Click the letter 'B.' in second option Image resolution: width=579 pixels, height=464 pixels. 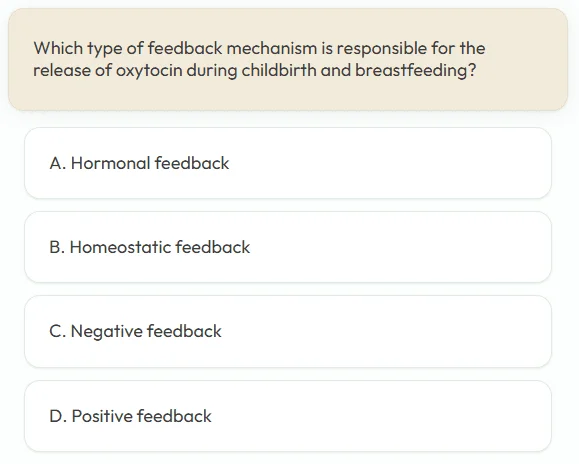tap(57, 247)
